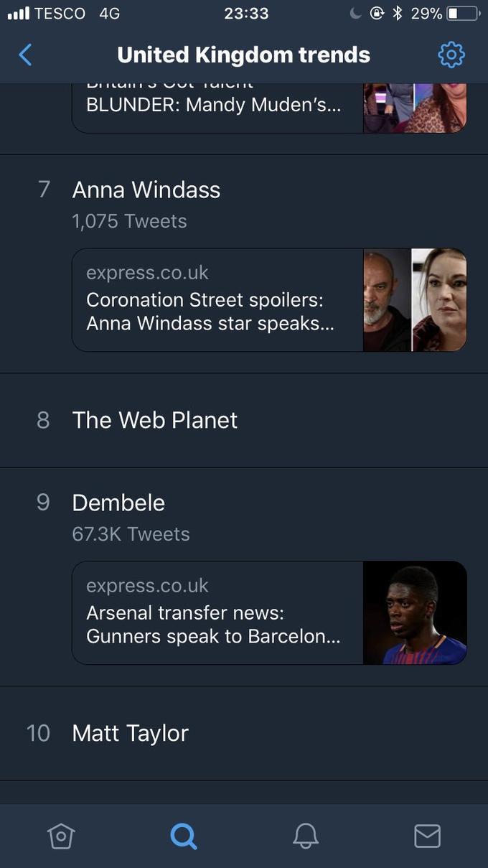Open Notifications via the bell icon
Image resolution: width=488 pixels, height=868 pixels.
[x=306, y=836]
